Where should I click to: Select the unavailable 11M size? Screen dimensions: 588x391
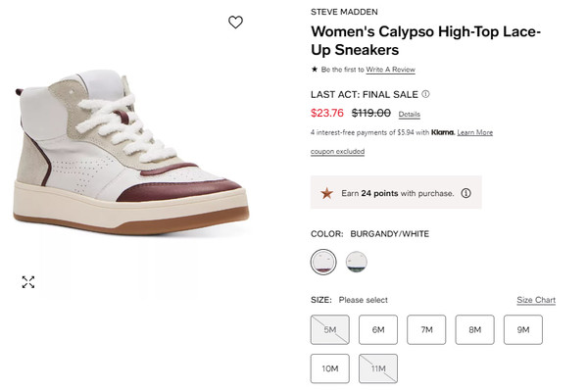(x=378, y=368)
